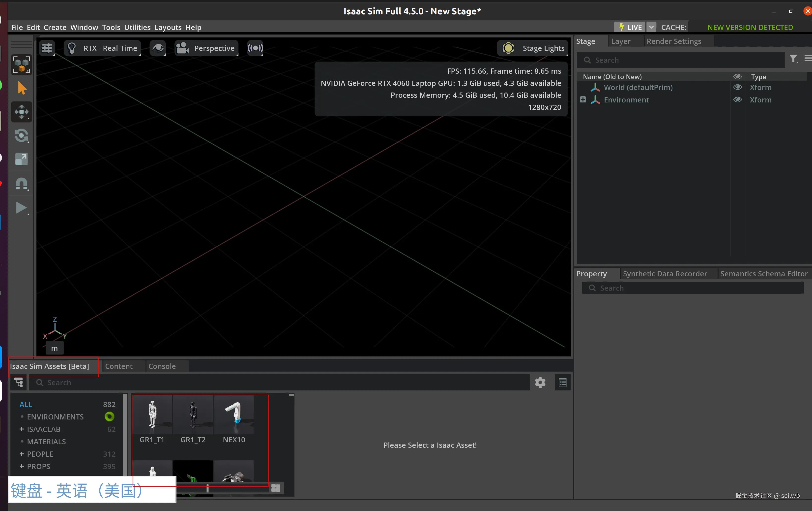Viewport: 812px width, 511px height.
Task: Focus the Stage panel search field
Action: [x=680, y=60]
